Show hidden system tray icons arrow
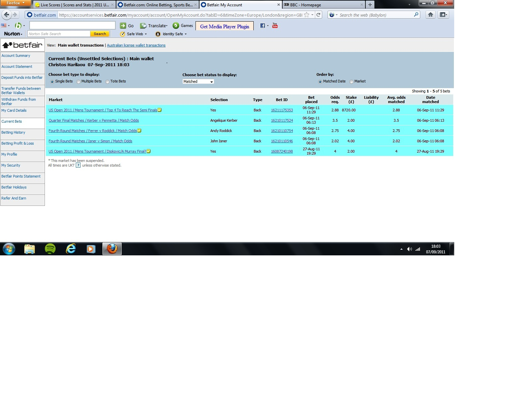Viewport: 532px width, 399px height. coord(401,249)
